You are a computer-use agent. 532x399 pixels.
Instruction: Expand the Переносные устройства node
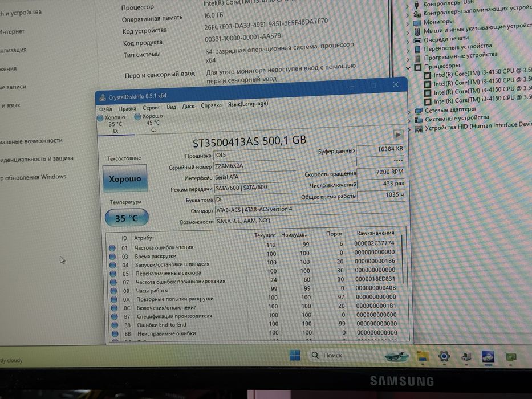coord(408,51)
